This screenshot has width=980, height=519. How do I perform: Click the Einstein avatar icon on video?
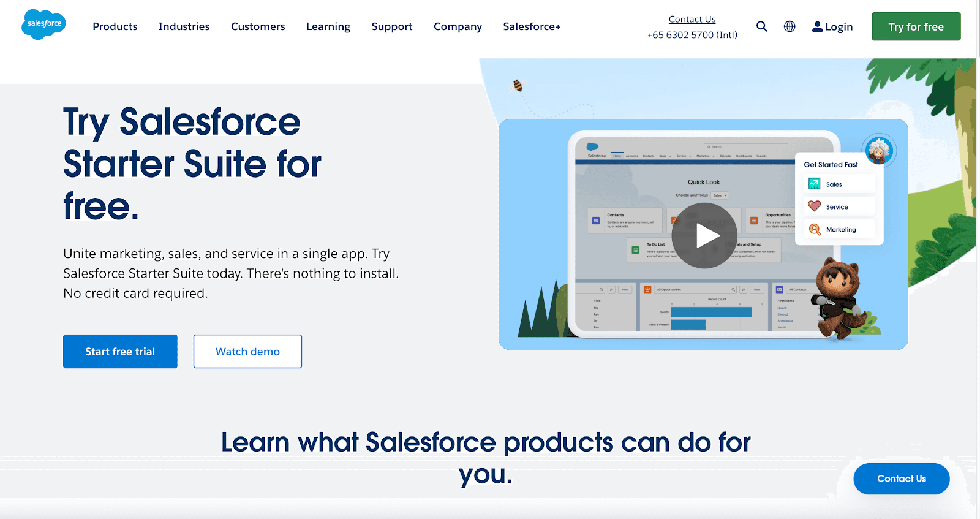point(879,150)
